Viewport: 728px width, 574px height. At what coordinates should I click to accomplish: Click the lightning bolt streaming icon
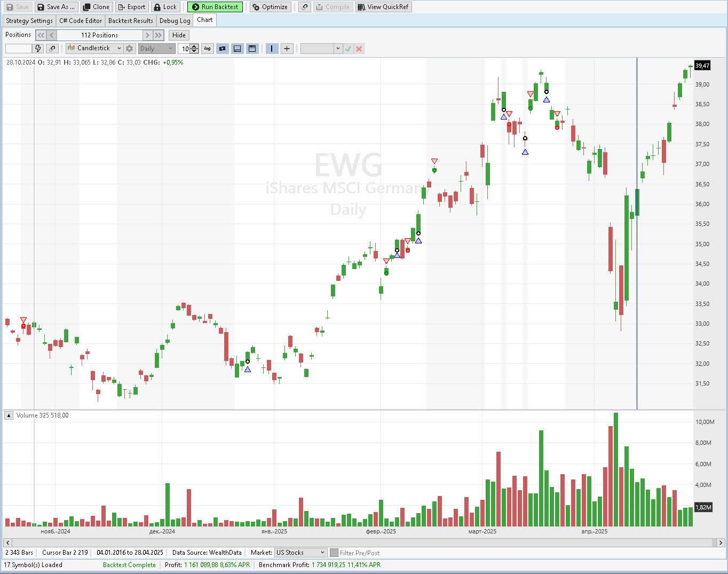[x=38, y=49]
